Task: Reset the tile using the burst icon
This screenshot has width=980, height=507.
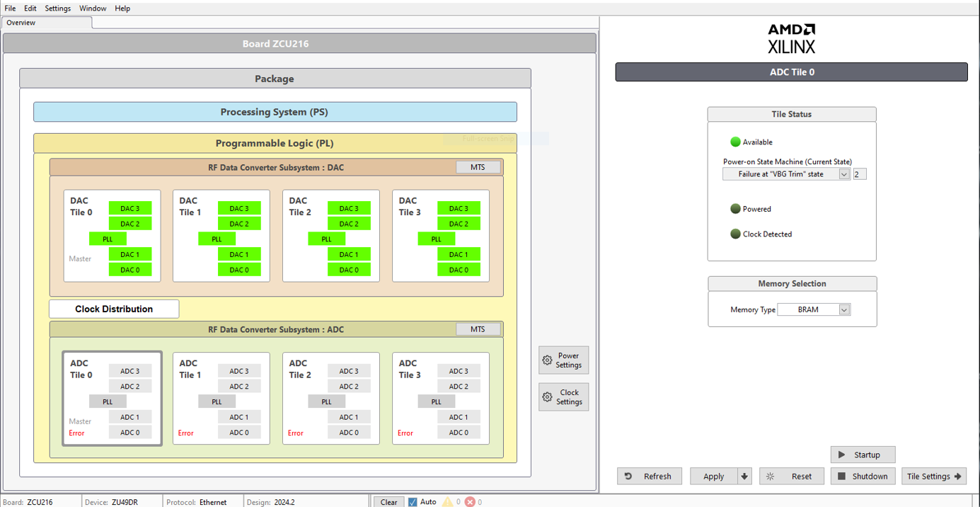Action: pos(769,476)
